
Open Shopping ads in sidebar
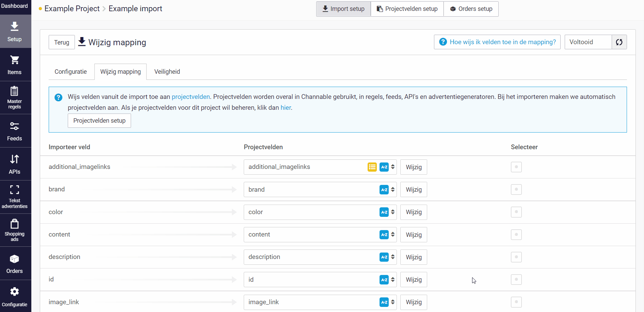pos(15,230)
